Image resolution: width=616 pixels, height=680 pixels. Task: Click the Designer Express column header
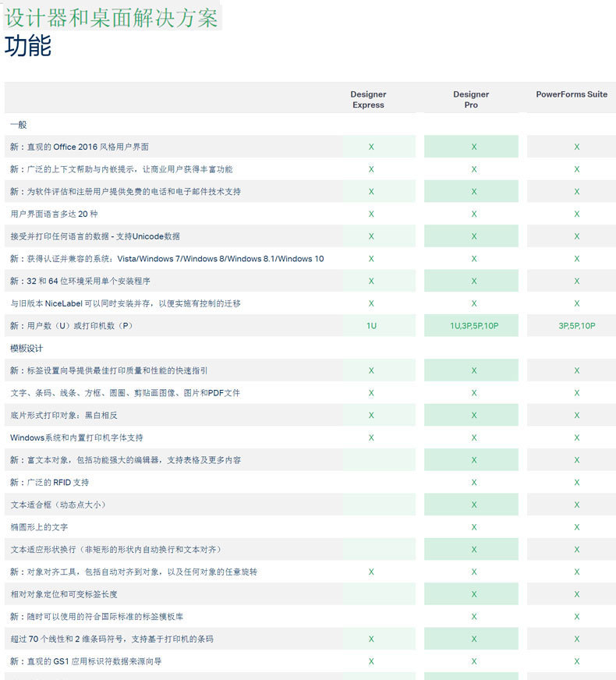point(368,100)
